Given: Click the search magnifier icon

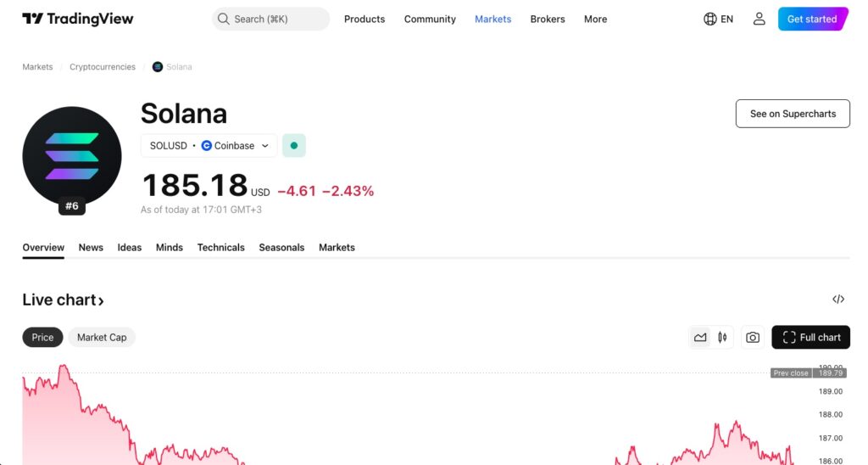Looking at the screenshot, I should click(x=223, y=19).
